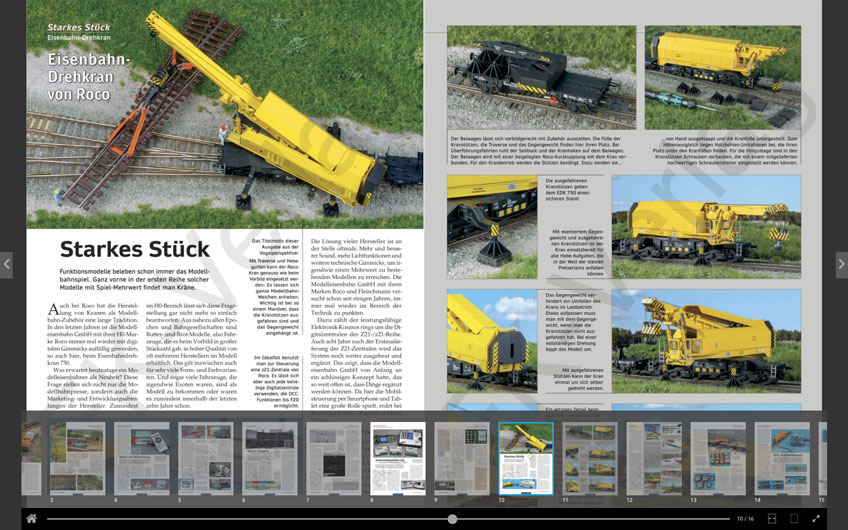Open page 9 thumbnail
The height and width of the screenshot is (530, 848).
point(462,459)
